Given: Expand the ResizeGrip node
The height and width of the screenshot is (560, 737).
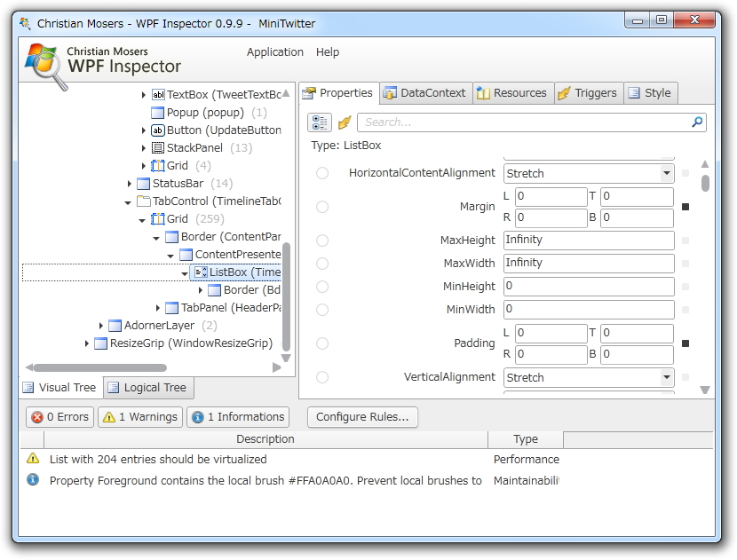Looking at the screenshot, I should pos(86,343).
